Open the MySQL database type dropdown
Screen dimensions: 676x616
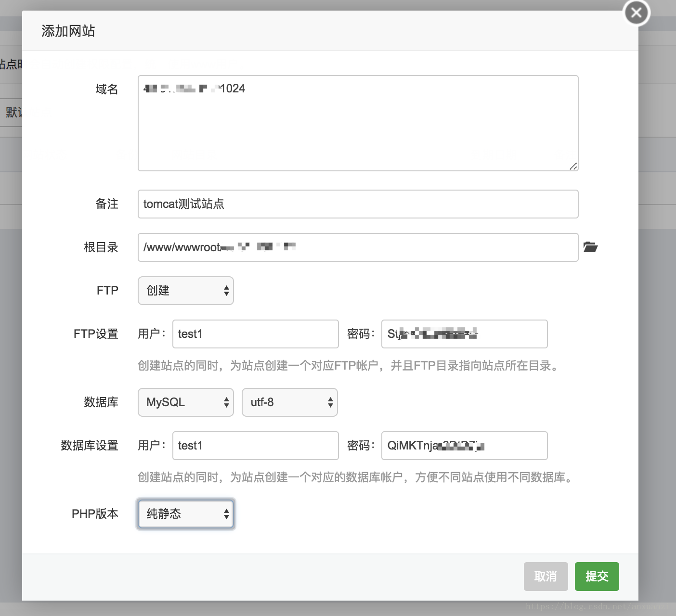[185, 402]
